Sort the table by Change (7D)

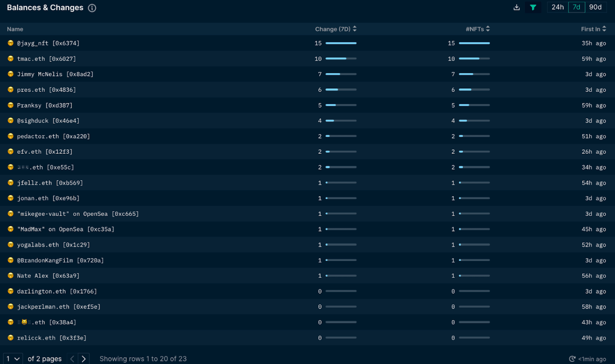(x=335, y=29)
